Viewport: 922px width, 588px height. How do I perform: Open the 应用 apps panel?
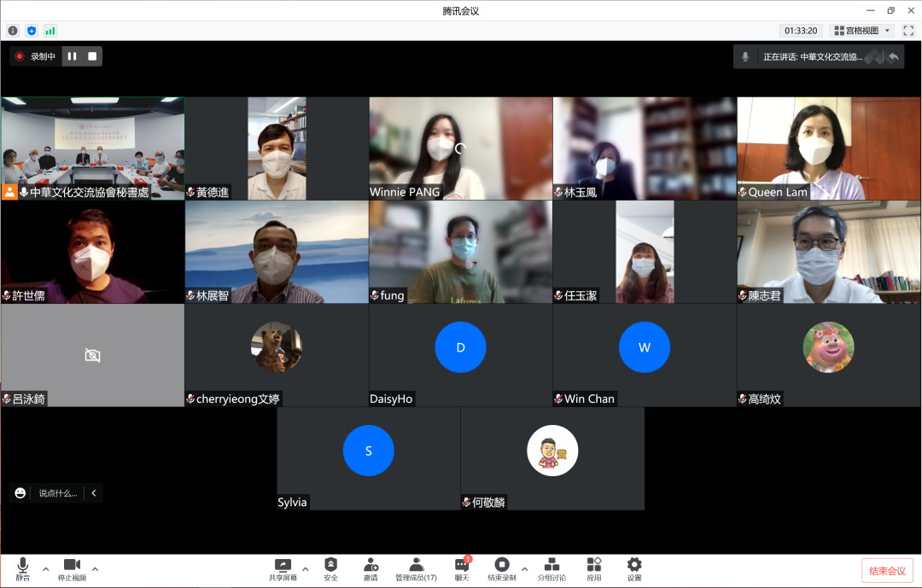pyautogui.click(x=594, y=568)
